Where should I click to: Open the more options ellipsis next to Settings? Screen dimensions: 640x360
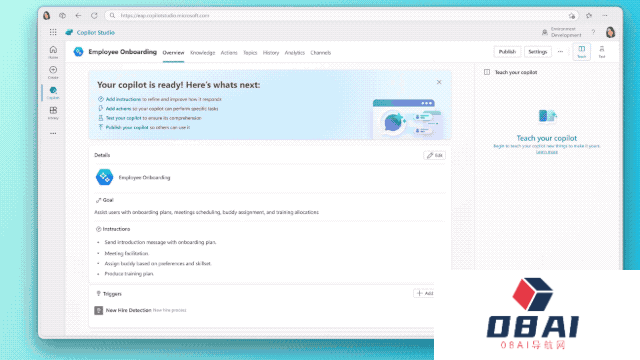[x=560, y=52]
